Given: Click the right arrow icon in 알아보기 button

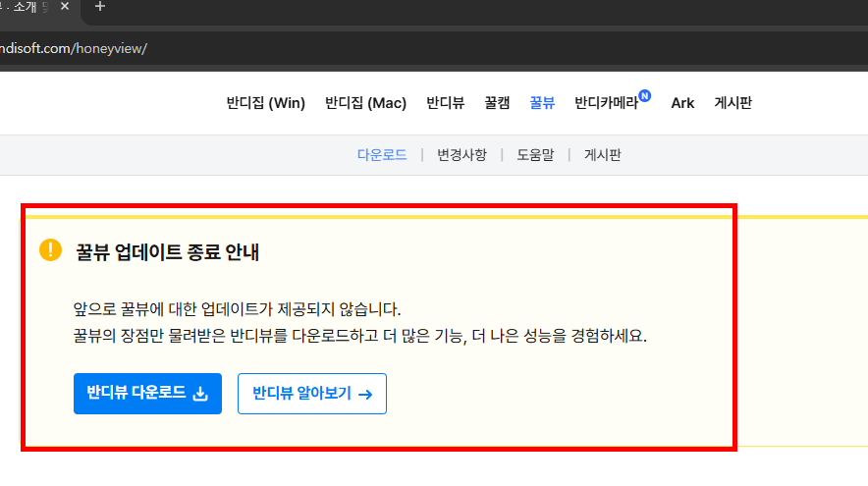Looking at the screenshot, I should pos(365,394).
